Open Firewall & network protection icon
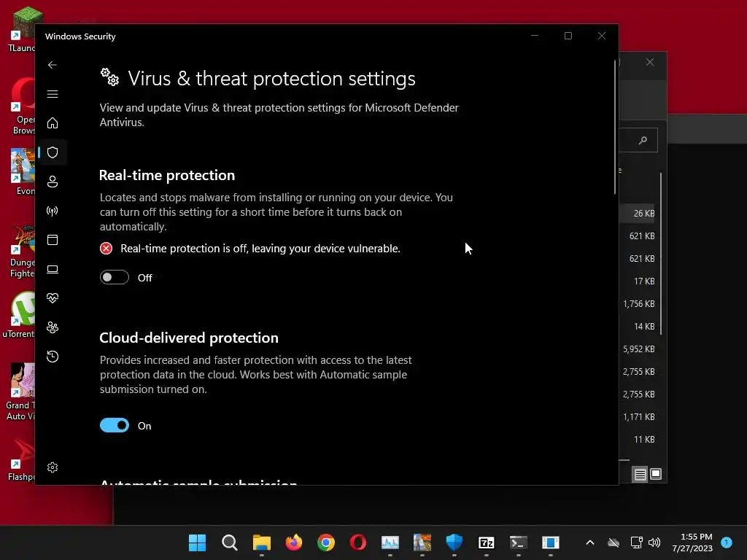747x560 pixels. 53,211
